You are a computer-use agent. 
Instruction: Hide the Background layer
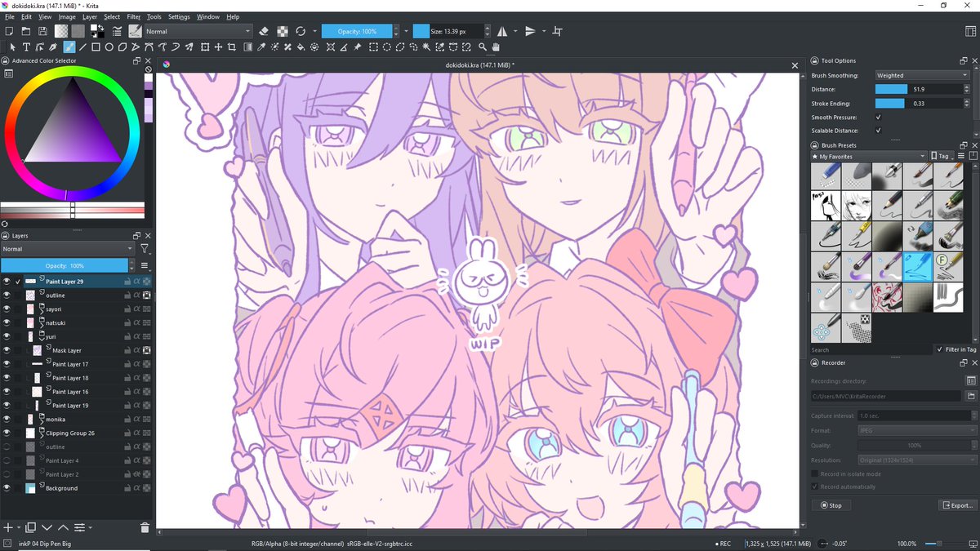click(x=7, y=487)
